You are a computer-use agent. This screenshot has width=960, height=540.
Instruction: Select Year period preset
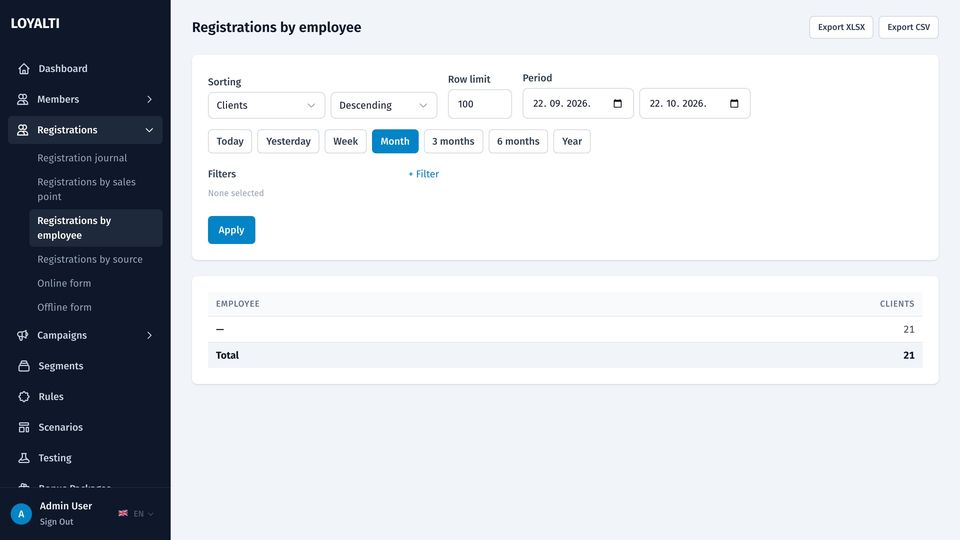572,141
